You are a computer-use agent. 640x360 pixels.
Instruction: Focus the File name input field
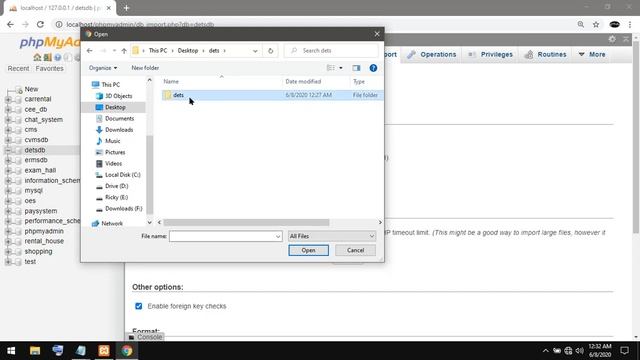coord(222,236)
